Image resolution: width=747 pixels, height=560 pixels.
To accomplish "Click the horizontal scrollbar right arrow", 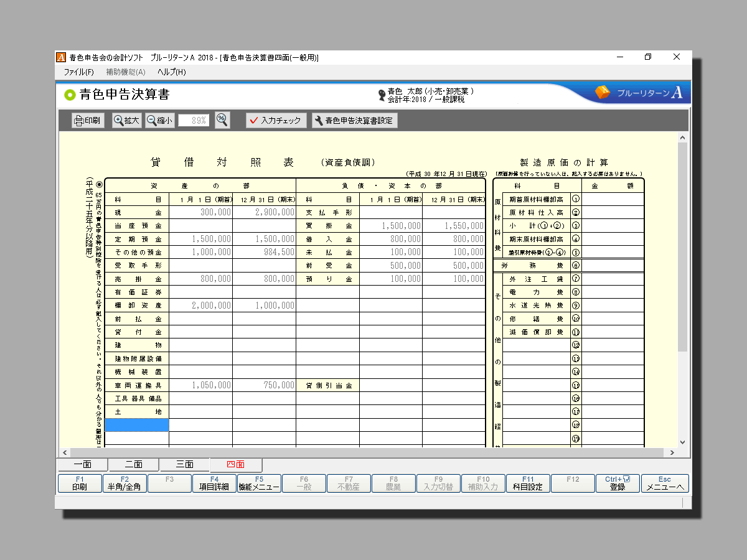I will [672, 452].
